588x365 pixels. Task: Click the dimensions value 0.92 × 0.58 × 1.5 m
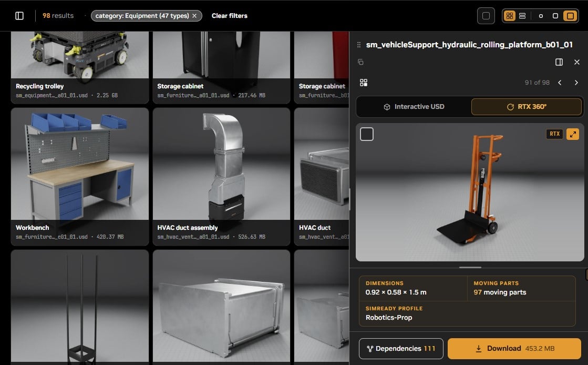(x=396, y=292)
